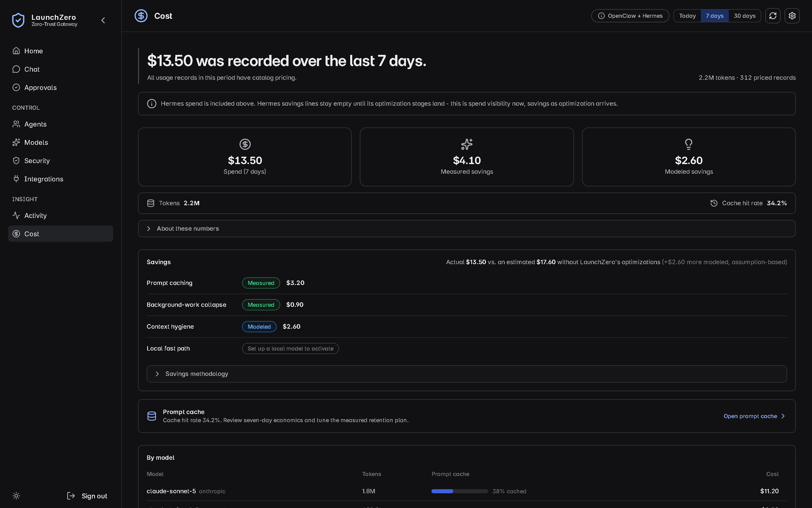Click the 1.8M tokens value
Viewport: 812px width, 508px height.
pos(368,491)
